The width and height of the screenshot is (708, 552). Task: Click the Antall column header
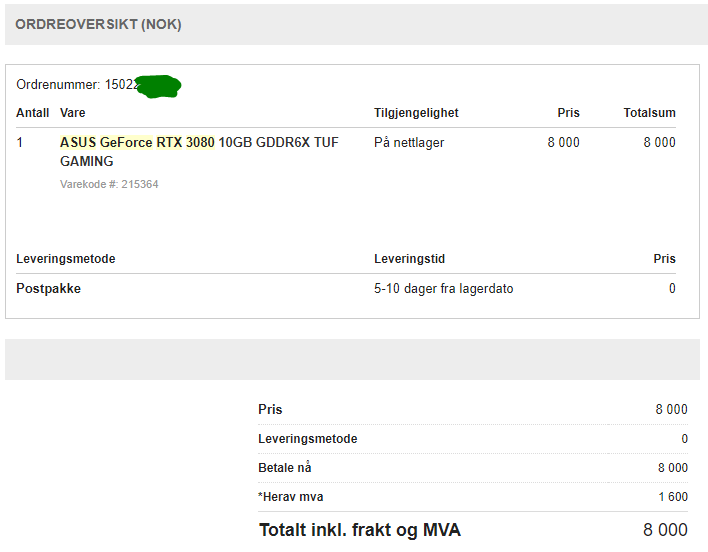coord(33,113)
